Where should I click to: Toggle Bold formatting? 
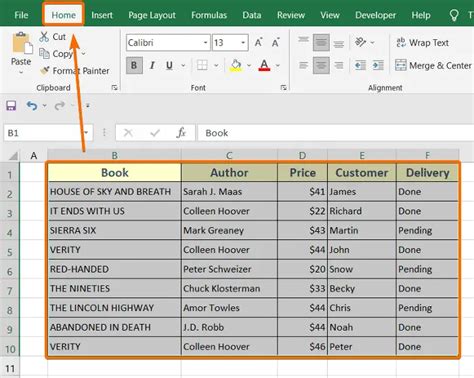pyautogui.click(x=134, y=65)
